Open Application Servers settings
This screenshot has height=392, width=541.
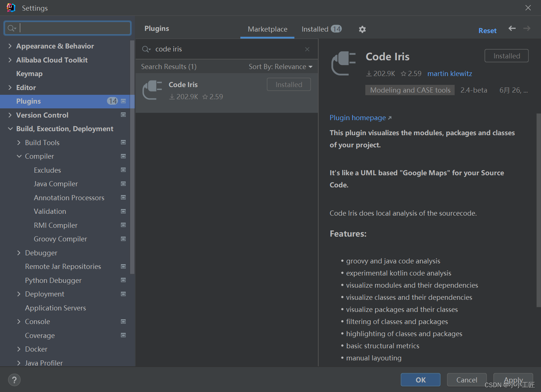55,308
